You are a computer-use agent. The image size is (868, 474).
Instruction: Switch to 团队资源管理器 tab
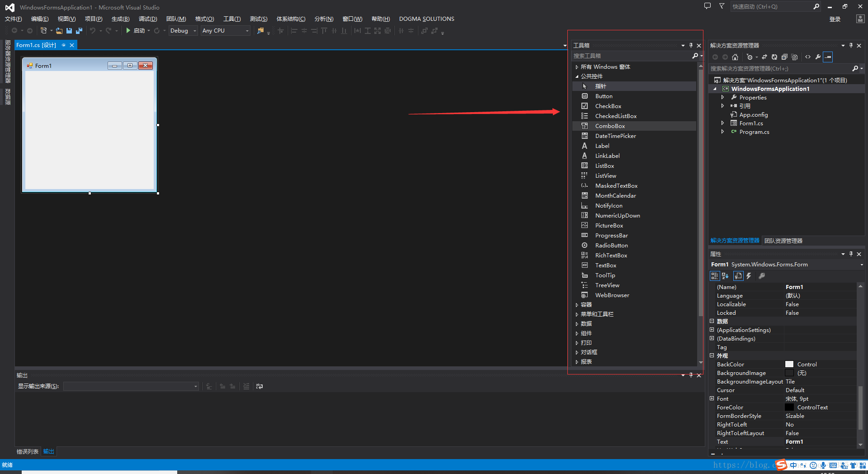pyautogui.click(x=783, y=241)
